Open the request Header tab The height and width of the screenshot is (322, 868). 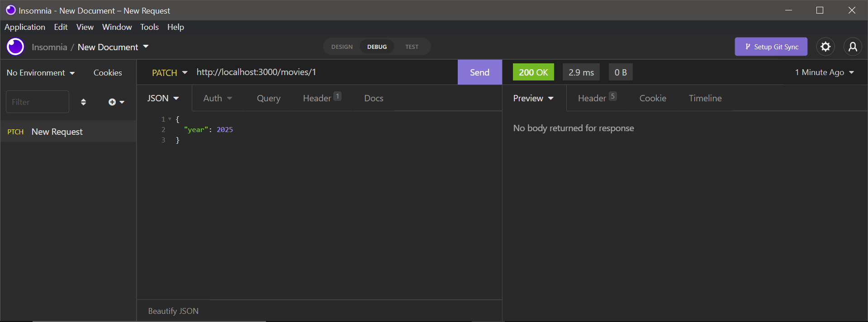click(x=322, y=98)
